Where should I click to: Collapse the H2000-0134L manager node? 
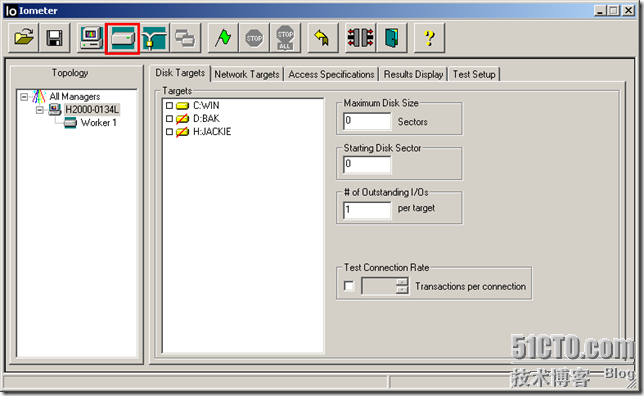39,110
